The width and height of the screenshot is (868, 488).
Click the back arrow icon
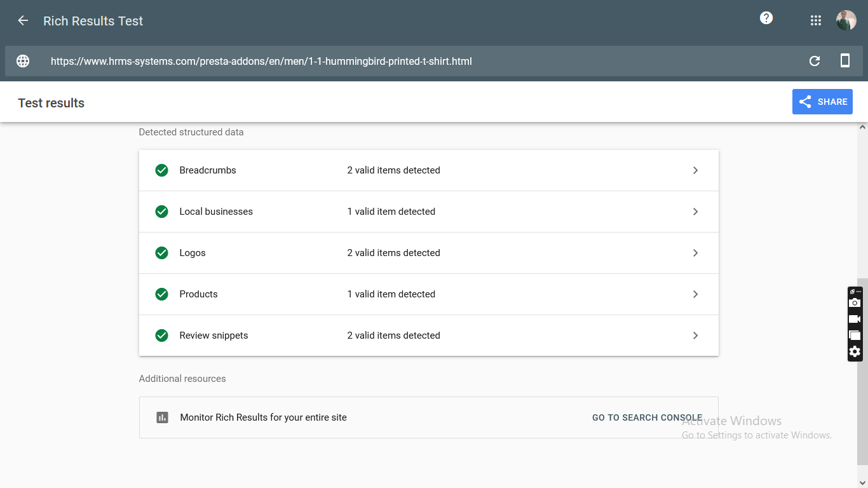point(23,20)
